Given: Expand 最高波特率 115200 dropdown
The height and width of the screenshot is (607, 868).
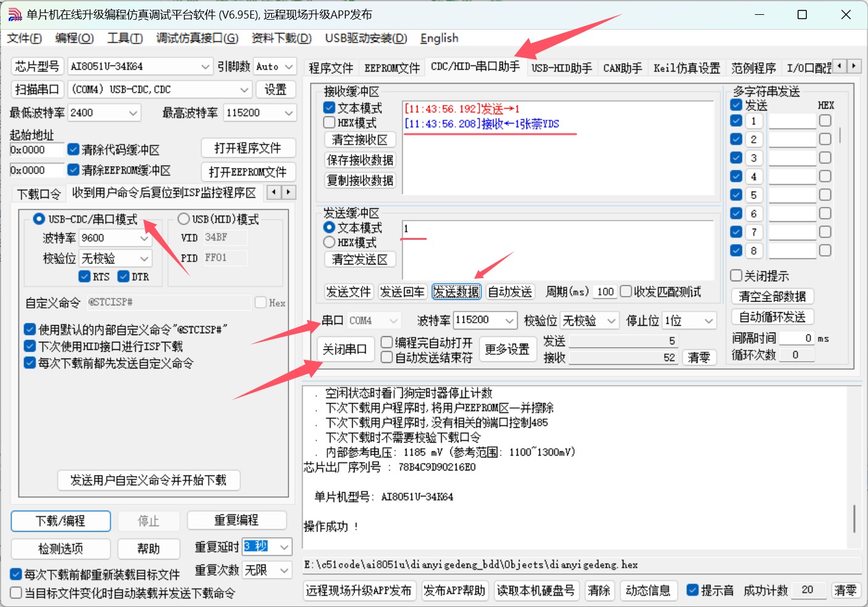Looking at the screenshot, I should click(x=289, y=112).
